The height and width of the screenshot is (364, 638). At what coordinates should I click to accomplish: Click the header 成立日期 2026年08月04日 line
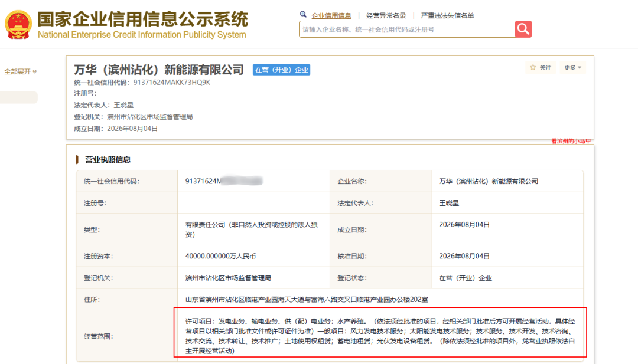116,129
